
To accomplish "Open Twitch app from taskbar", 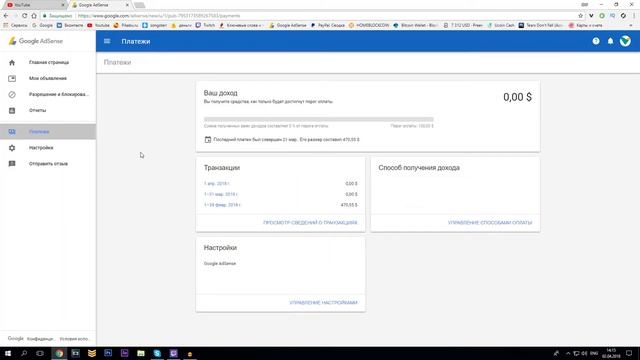I will click(x=173, y=353).
